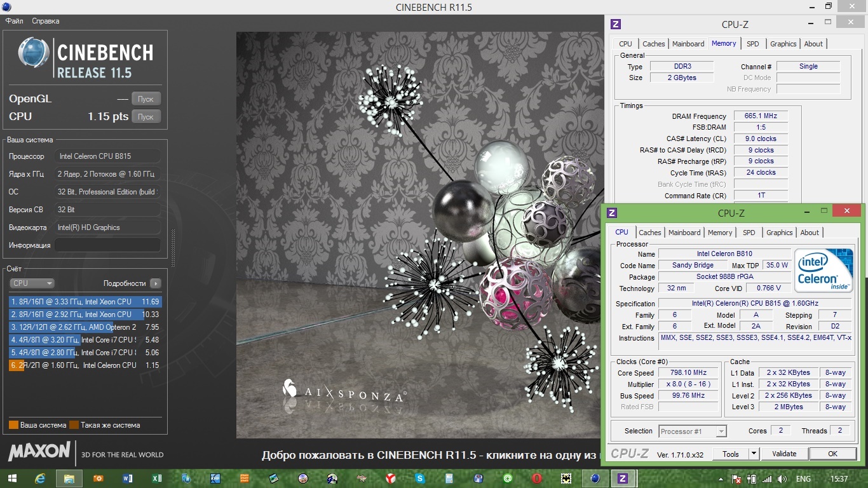
Task: Run the OpenGL test with Пуск
Action: 146,99
